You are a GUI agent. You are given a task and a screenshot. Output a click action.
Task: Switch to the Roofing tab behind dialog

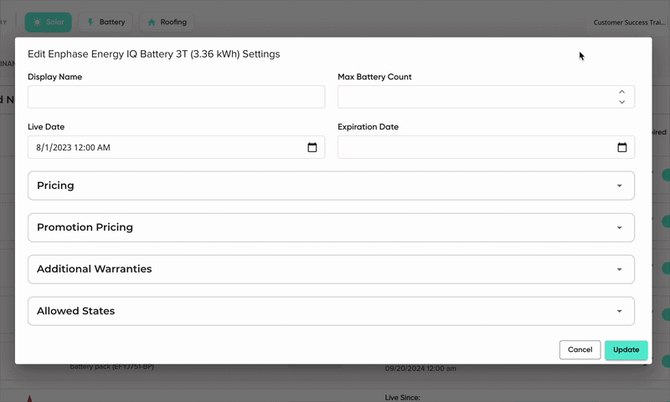167,22
